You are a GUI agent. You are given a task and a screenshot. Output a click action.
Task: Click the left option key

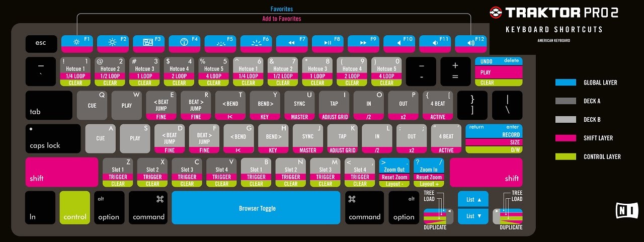pyautogui.click(x=109, y=208)
